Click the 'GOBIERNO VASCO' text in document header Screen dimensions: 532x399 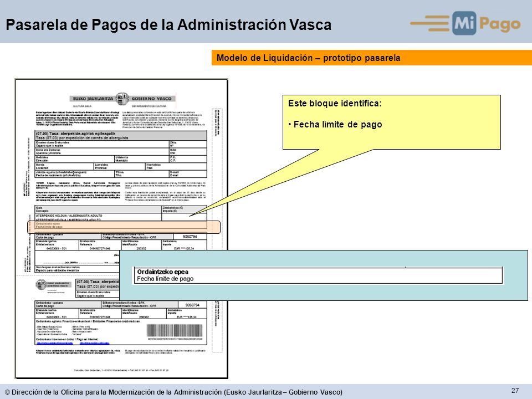pos(151,99)
